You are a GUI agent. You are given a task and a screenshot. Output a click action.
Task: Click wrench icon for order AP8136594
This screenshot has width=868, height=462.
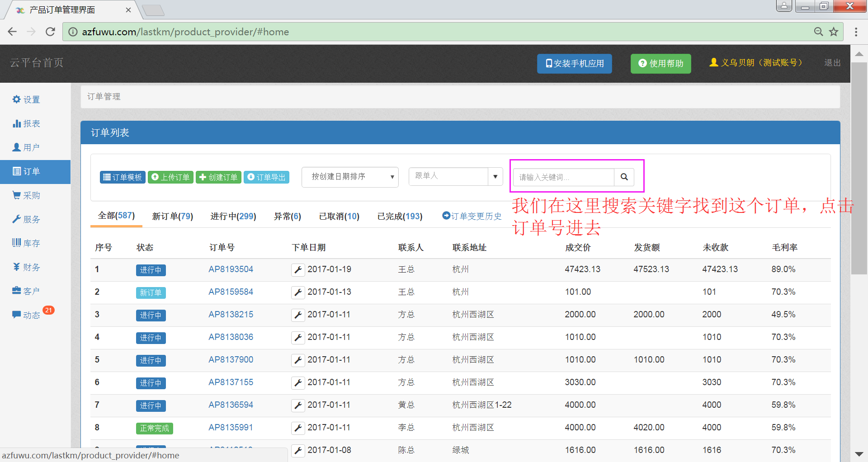pyautogui.click(x=298, y=405)
